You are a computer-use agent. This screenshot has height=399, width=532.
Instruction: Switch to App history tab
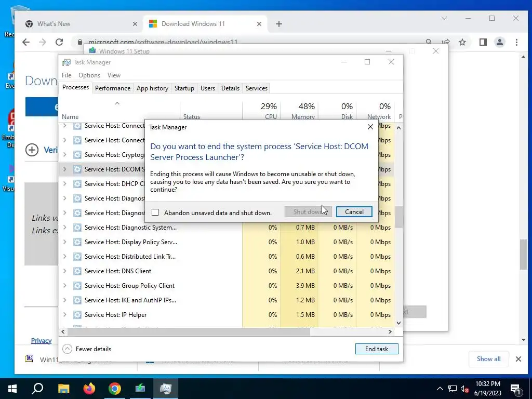pyautogui.click(x=152, y=88)
